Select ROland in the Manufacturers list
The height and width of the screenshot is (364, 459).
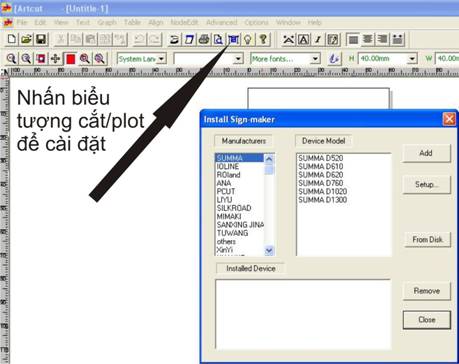point(240,175)
